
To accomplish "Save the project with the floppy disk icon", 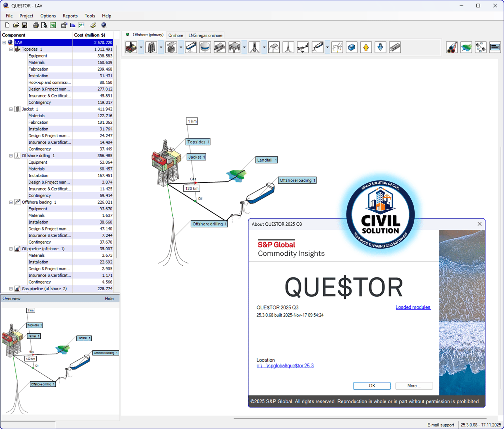I will 25,25.
